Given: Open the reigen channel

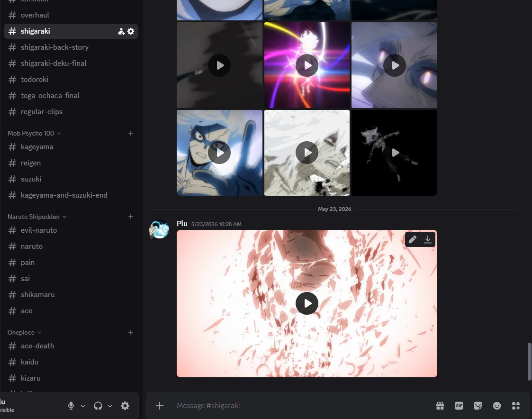Looking at the screenshot, I should (71, 163).
